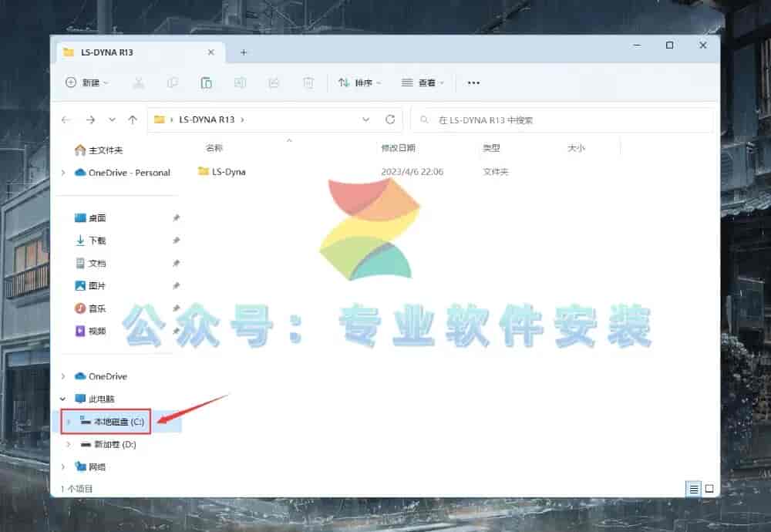This screenshot has width=771, height=532.
Task: Click the Delete trash icon
Action: 308,82
